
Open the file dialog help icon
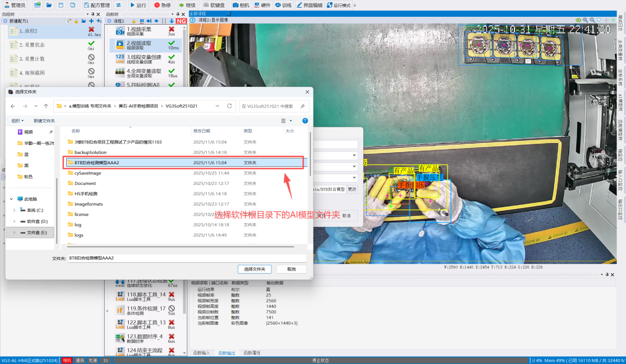click(x=305, y=121)
